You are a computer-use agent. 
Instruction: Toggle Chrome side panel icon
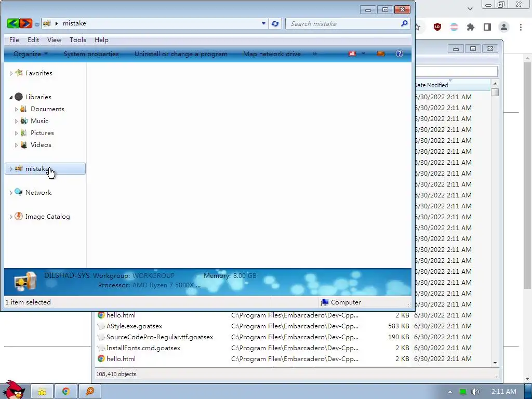487,27
